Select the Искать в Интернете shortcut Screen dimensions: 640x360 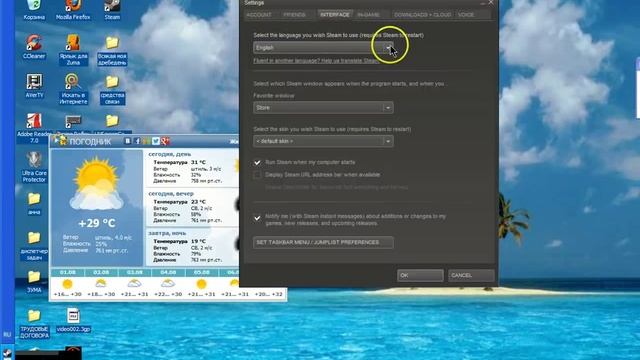[73, 89]
